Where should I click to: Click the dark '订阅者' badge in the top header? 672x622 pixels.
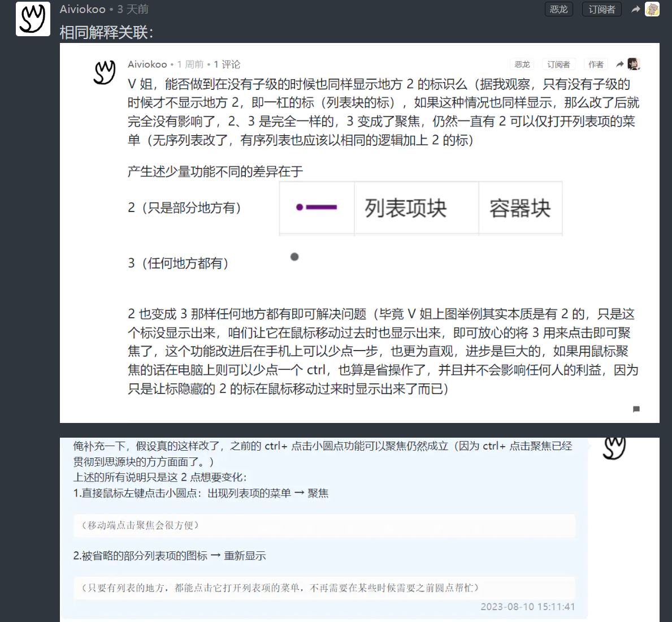click(602, 9)
